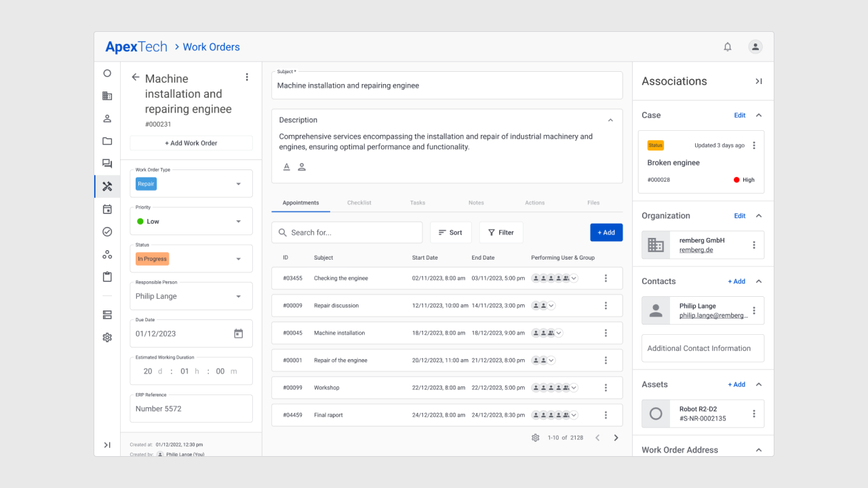Click the blue + Add appointment button
868x488 pixels.
pyautogui.click(x=606, y=232)
